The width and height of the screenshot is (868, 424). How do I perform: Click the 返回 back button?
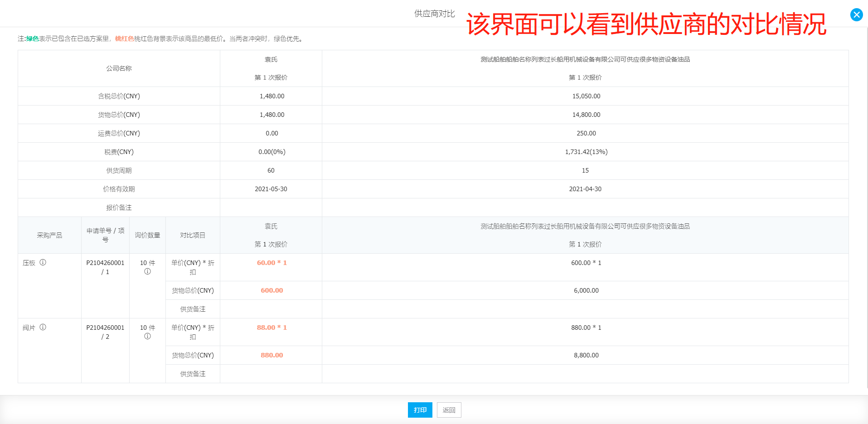(449, 410)
